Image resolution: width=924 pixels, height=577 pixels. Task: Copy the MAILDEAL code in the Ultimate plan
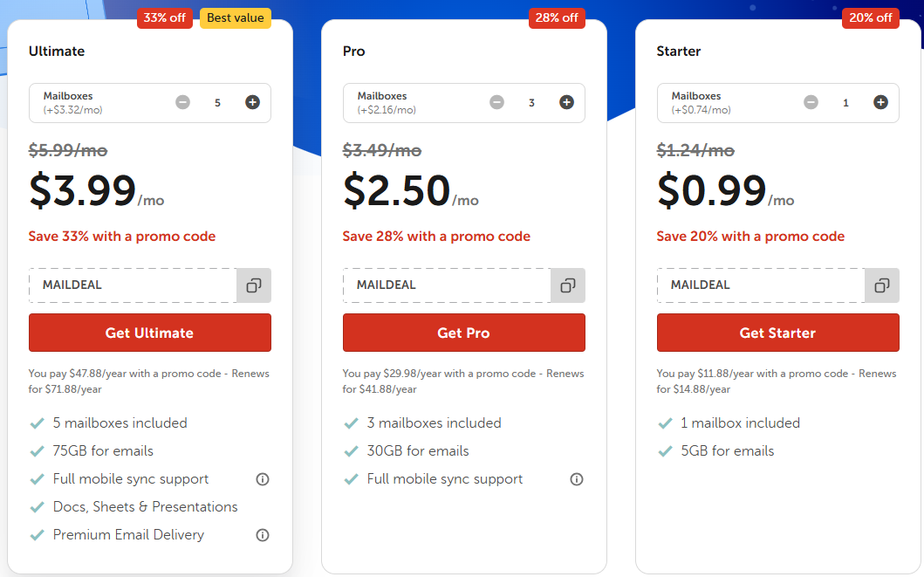tap(253, 285)
